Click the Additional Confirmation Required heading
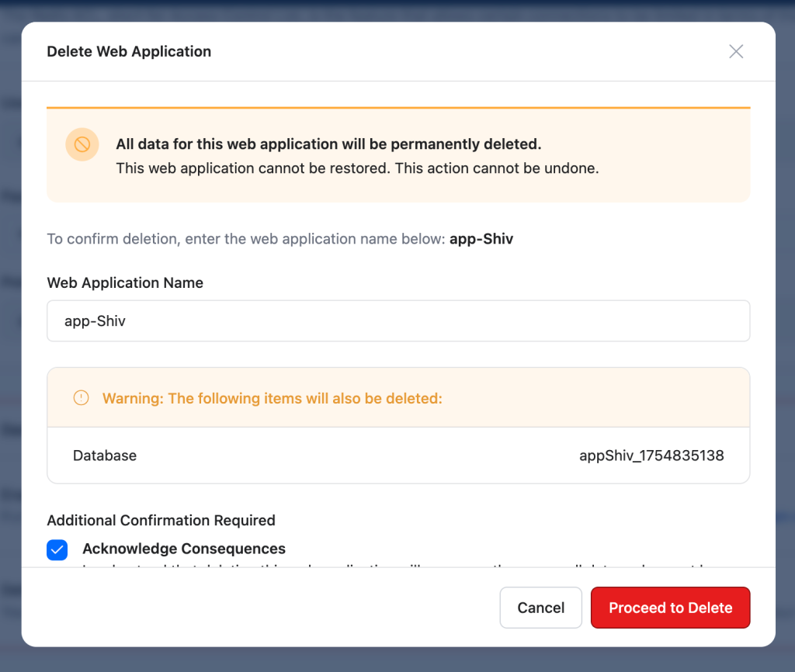 pos(161,521)
